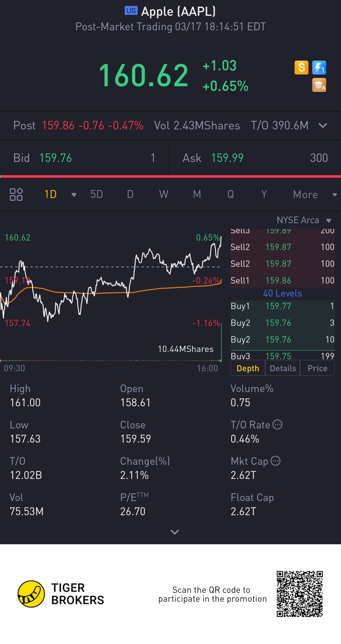This screenshot has height=644, width=341.
Task: Open T/O Rate info icon
Action: point(277,425)
